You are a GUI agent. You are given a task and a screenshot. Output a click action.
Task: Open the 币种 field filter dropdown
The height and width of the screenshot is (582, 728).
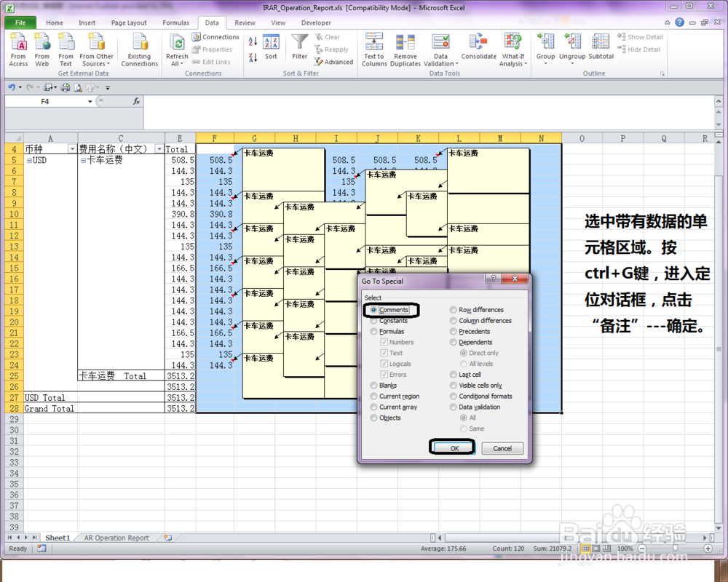(x=72, y=149)
